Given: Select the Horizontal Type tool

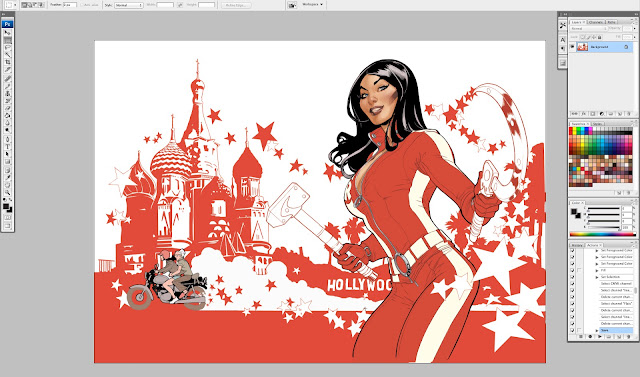Looking at the screenshot, I should [x=8, y=146].
